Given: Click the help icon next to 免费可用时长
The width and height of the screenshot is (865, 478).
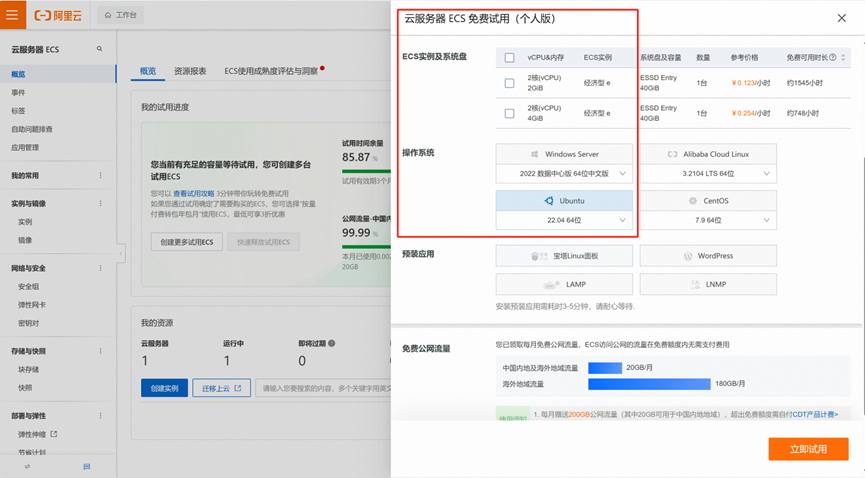Looking at the screenshot, I should click(832, 57).
